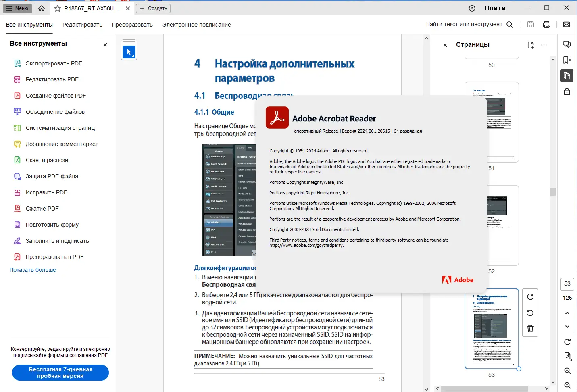
Task: Close the Страницы thumbnails panel
Action: pos(445,45)
